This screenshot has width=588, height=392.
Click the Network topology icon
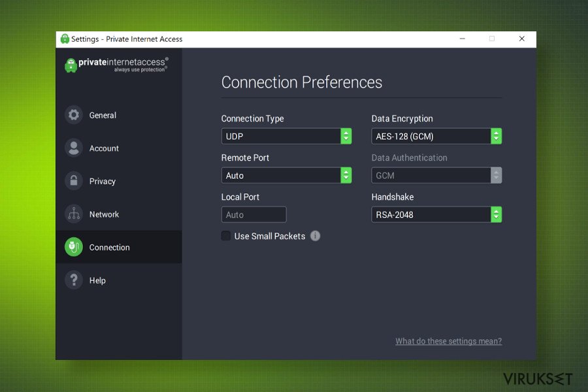point(74,214)
